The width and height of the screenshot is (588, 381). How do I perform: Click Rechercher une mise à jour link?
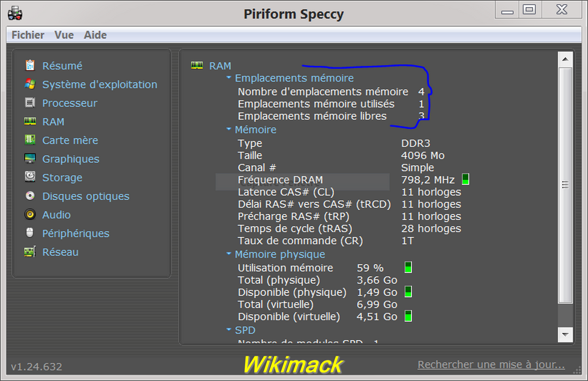click(x=491, y=364)
